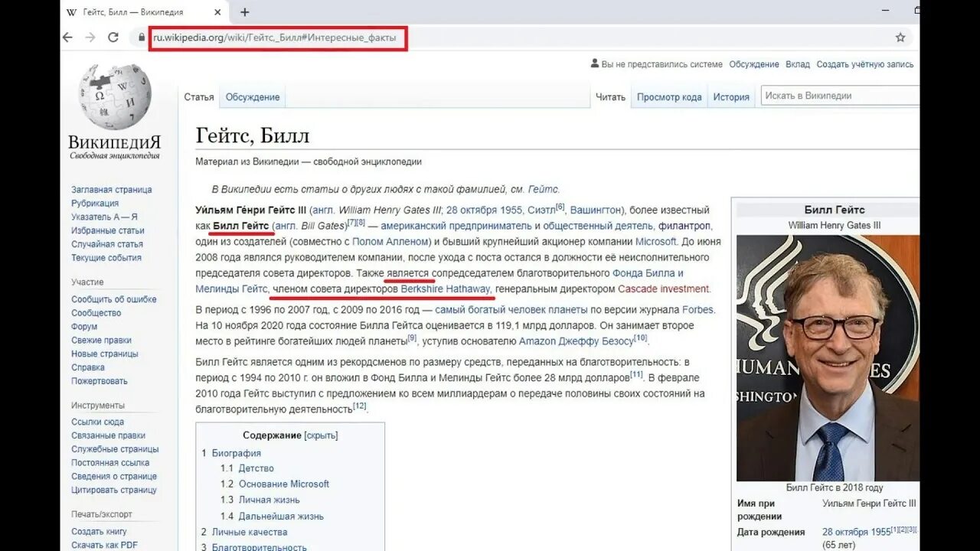Click Связанные правки

point(109,435)
